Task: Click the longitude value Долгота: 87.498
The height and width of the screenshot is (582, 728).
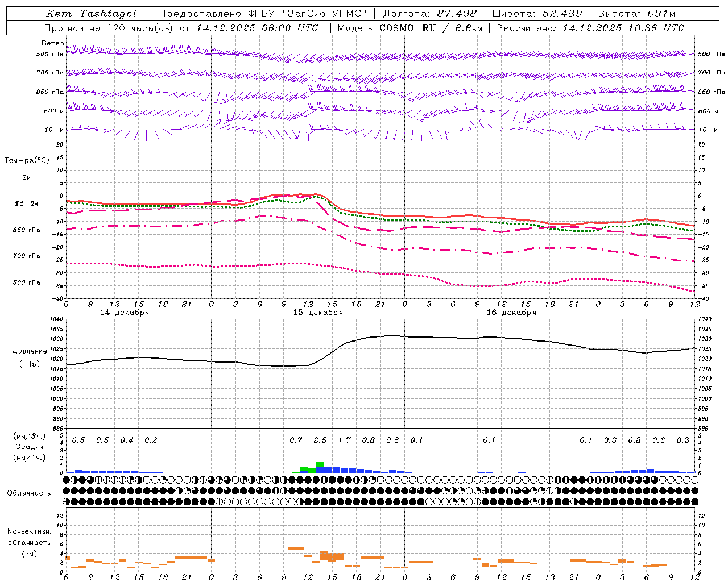Action: [430, 14]
